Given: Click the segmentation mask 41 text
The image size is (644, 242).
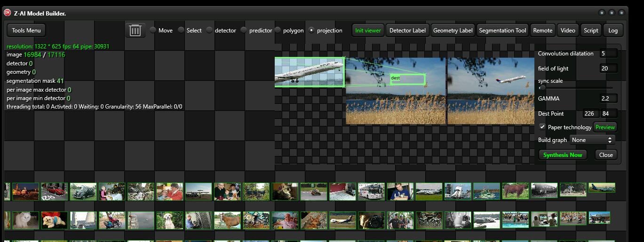Looking at the screenshot, I should 35,81.
